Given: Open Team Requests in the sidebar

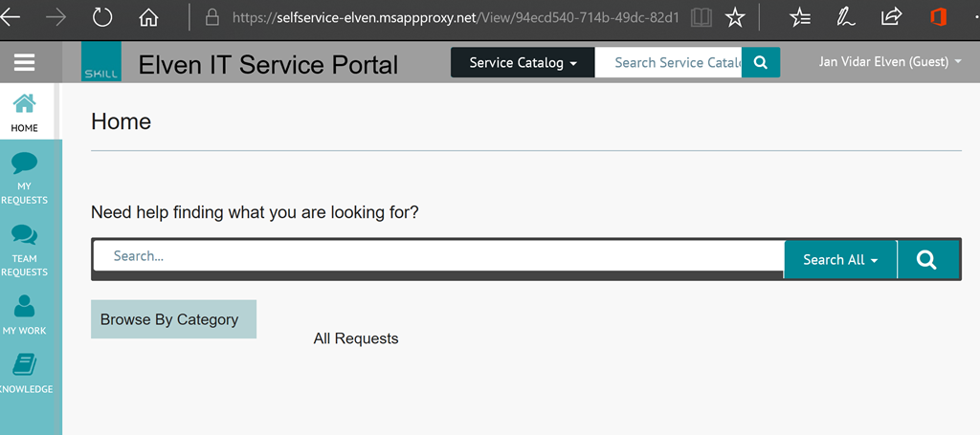Looking at the screenshot, I should pos(24,235).
